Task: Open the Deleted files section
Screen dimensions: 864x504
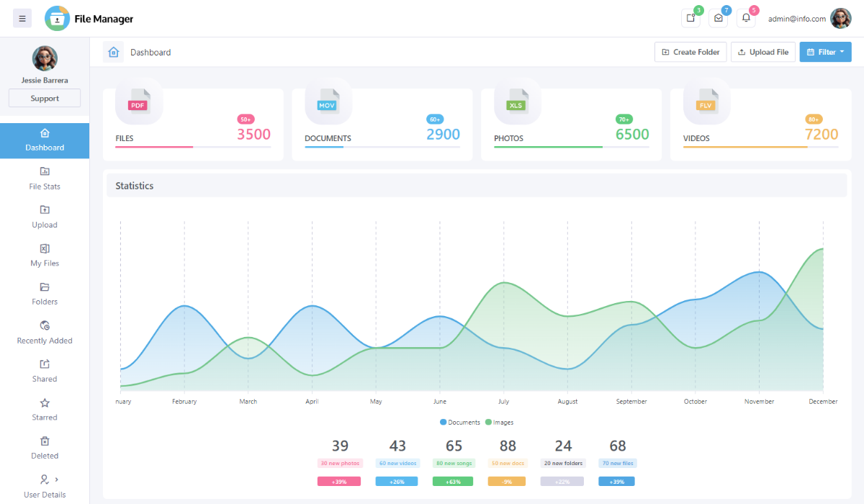Action: tap(44, 448)
